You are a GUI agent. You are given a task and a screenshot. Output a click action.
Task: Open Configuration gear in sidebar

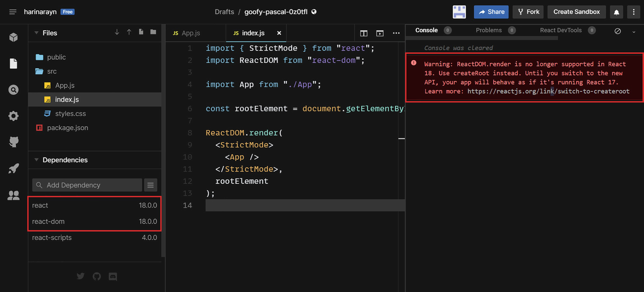point(13,116)
